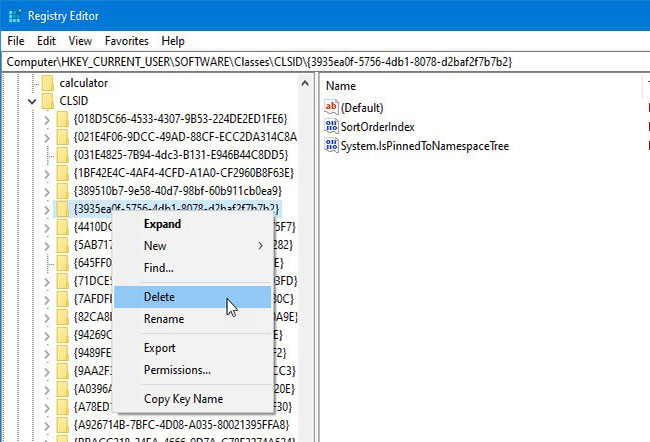This screenshot has width=650, height=442.
Task: Click the System.IsPinnedToNamespaceTree value icon
Action: [x=332, y=146]
